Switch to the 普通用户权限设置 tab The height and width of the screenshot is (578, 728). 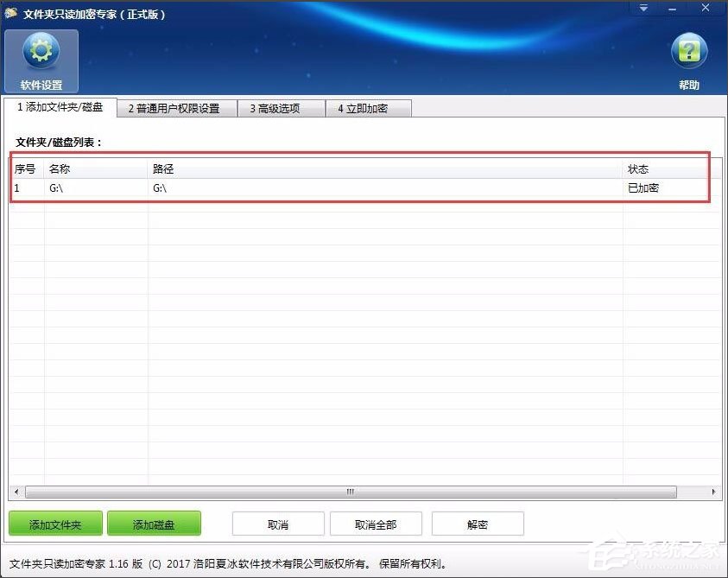pos(175,108)
